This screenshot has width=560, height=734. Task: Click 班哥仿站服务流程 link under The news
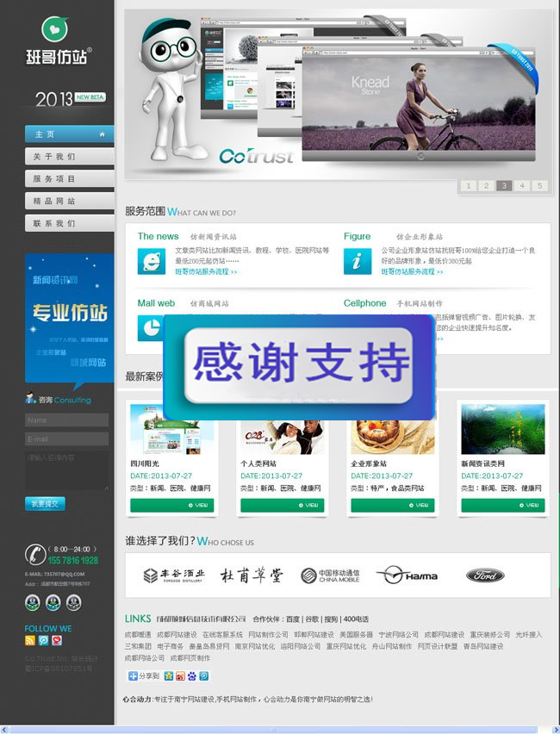pos(206,271)
